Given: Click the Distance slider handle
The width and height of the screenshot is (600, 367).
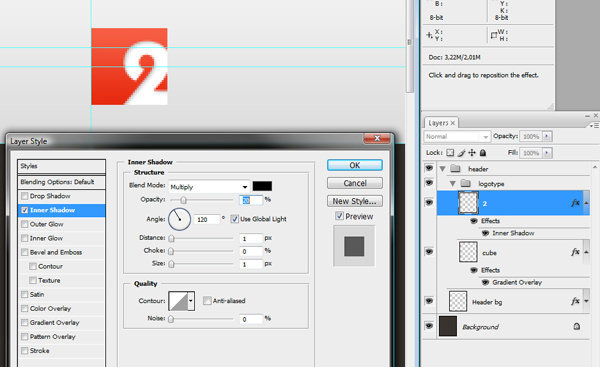Looking at the screenshot, I should [x=171, y=238].
